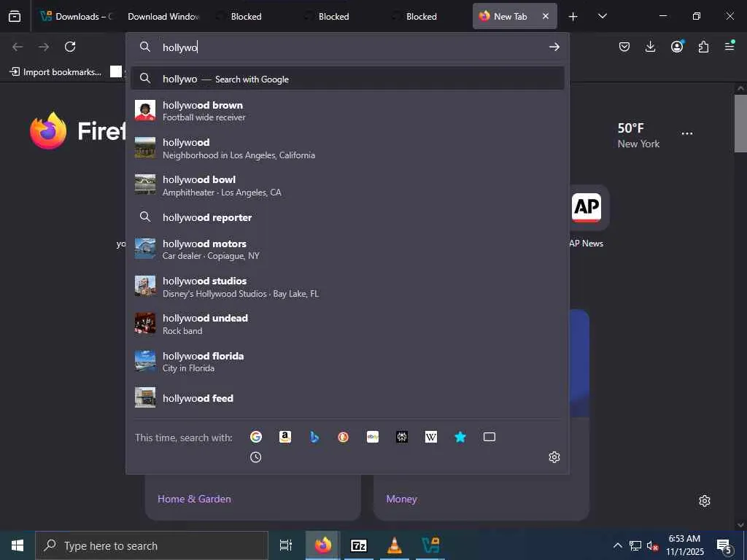Search this time with eBay icon
Screen dimensions: 747x560
tap(373, 437)
